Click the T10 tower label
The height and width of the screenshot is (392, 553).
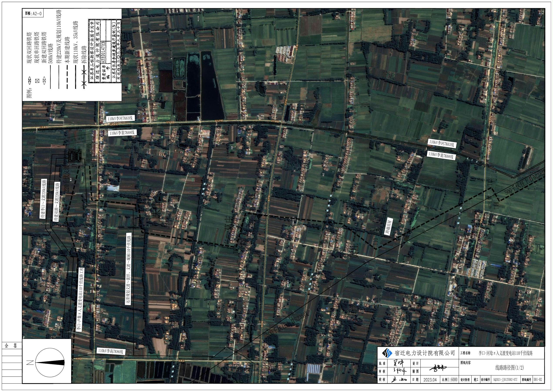375,242
